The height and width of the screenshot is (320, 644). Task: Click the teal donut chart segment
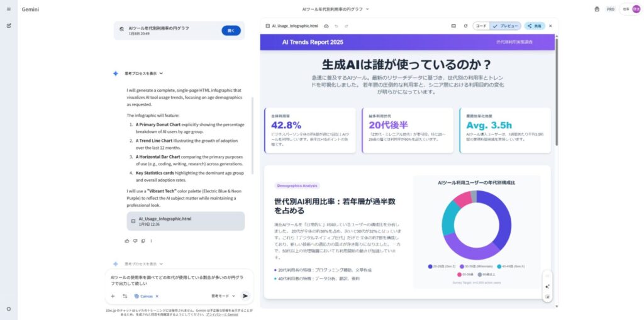coord(449,218)
